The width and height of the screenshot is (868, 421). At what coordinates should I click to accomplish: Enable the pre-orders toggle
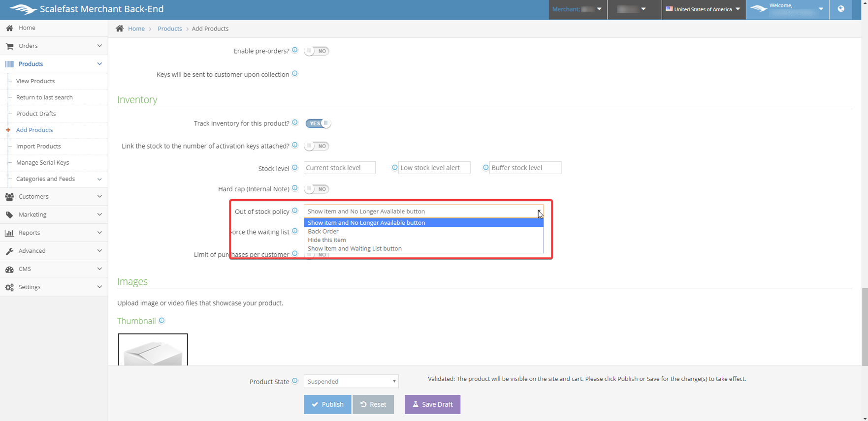(x=317, y=51)
